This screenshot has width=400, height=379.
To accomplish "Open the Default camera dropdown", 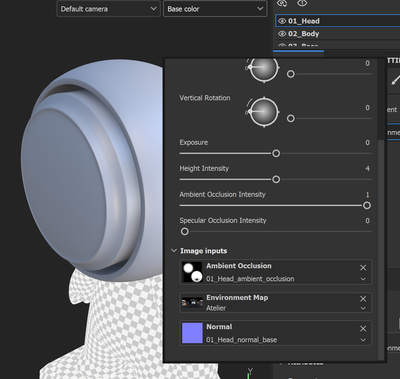I will click(107, 9).
